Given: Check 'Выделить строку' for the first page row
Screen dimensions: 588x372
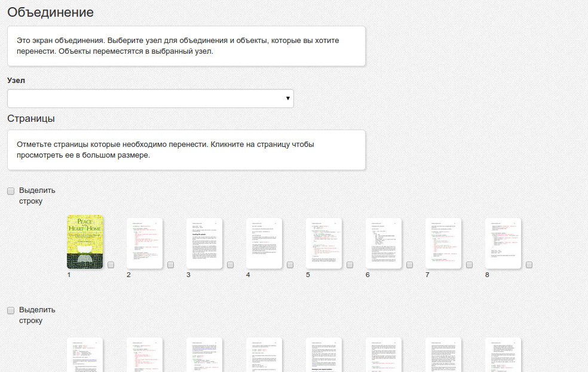Looking at the screenshot, I should point(11,191).
